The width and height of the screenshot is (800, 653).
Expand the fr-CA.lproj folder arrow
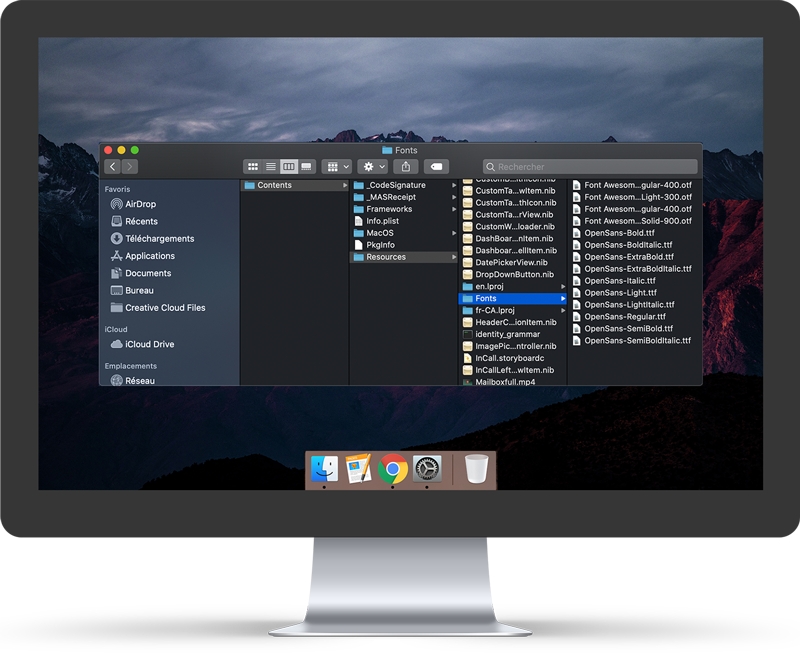click(x=563, y=310)
